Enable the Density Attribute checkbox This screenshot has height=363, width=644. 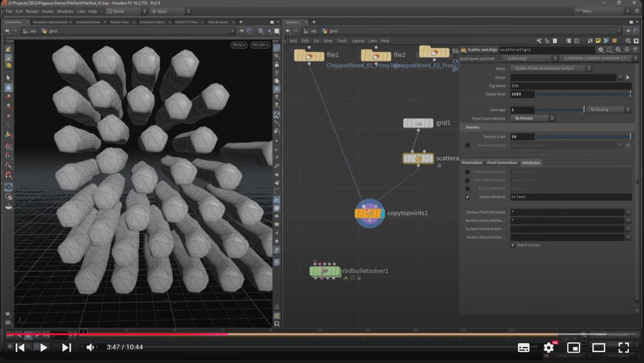pos(467,145)
